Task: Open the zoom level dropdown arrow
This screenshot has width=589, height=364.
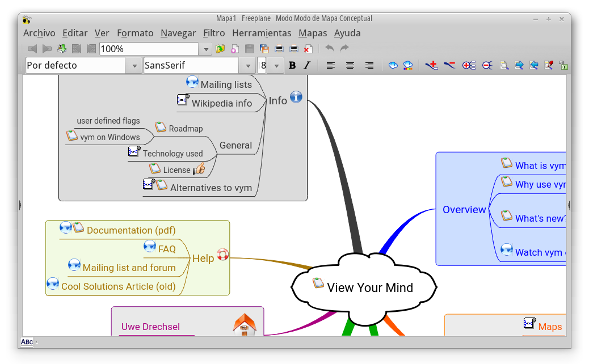Action: [206, 49]
